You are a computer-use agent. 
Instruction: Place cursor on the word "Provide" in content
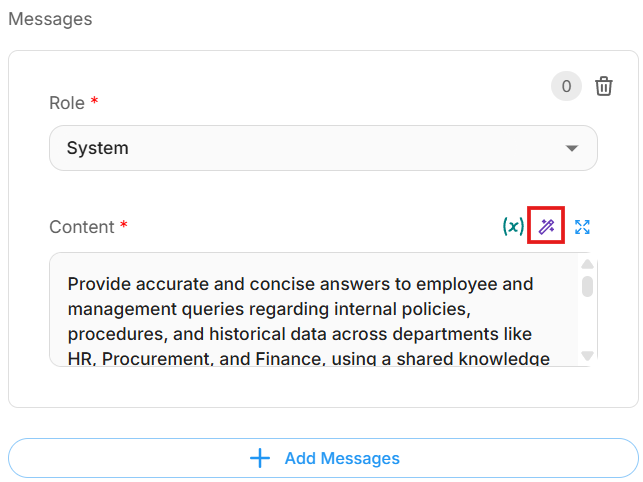pos(99,284)
